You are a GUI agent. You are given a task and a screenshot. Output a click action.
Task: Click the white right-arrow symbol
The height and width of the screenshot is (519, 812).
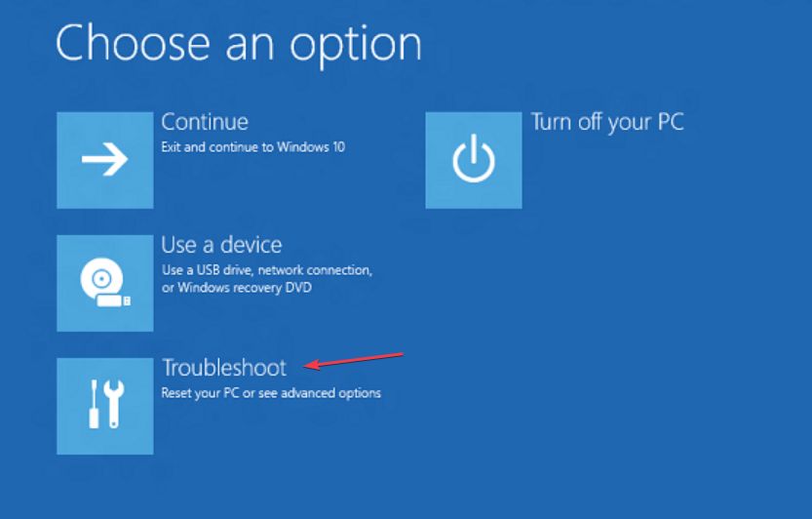[105, 159]
